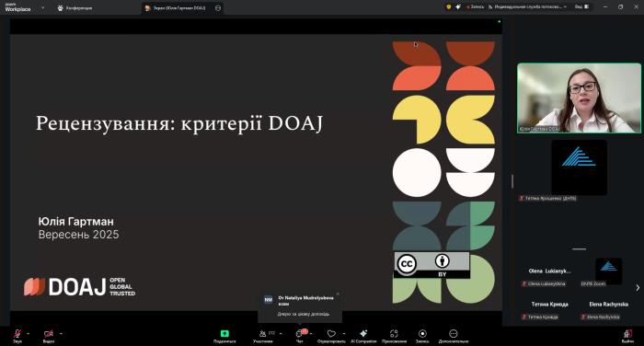Dismiss the Nataliya Mudrelyubova chat notification
The image size is (644, 346).
pyautogui.click(x=338, y=294)
